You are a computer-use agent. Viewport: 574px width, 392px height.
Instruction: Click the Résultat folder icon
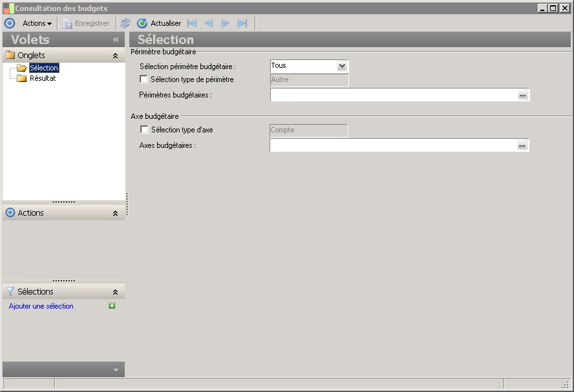tap(22, 78)
